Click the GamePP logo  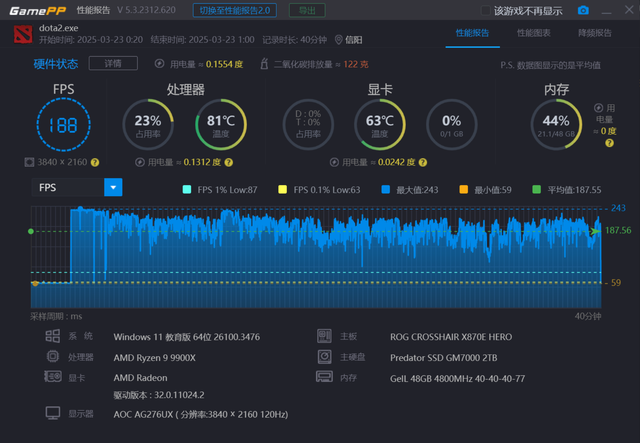point(38,10)
